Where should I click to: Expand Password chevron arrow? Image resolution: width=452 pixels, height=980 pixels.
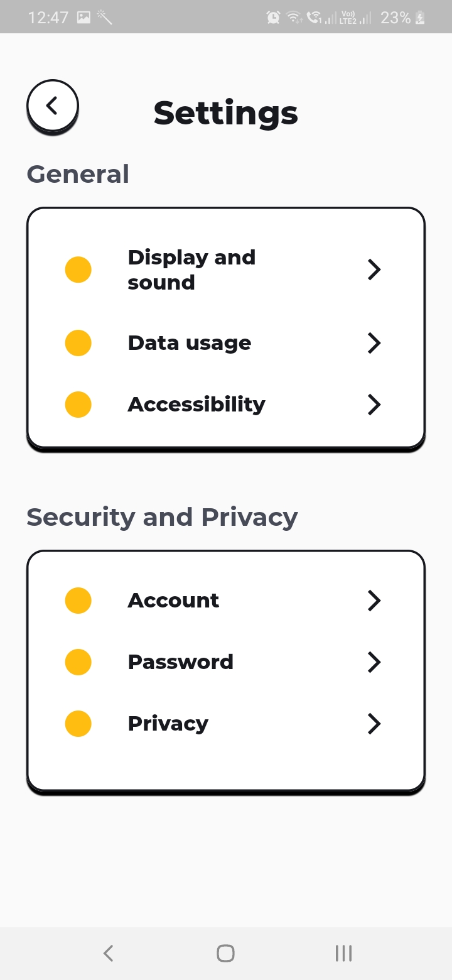[x=374, y=662]
